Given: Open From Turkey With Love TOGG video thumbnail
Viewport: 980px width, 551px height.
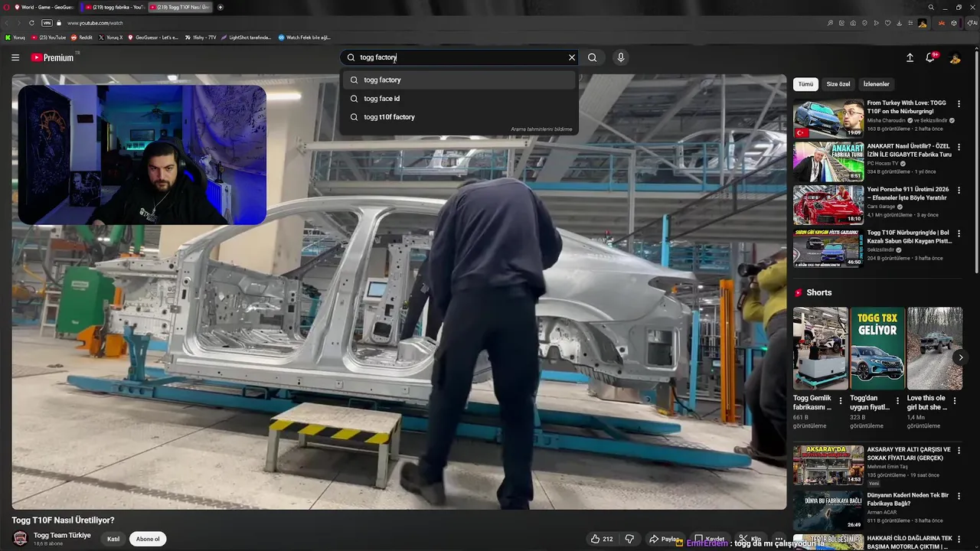Looking at the screenshot, I should pos(828,118).
